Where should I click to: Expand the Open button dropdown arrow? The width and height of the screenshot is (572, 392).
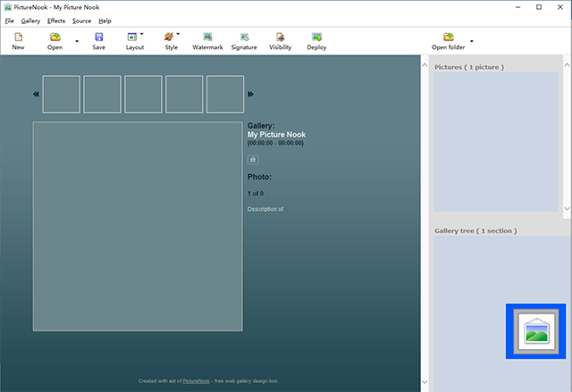[x=76, y=41]
